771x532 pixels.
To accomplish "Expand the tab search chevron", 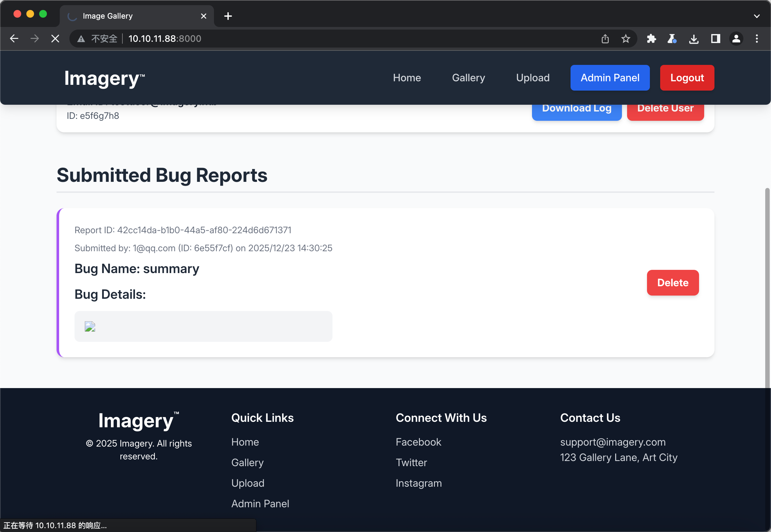I will [x=757, y=16].
